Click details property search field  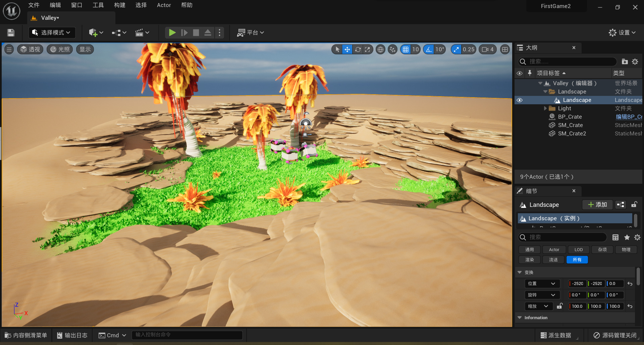tap(562, 237)
